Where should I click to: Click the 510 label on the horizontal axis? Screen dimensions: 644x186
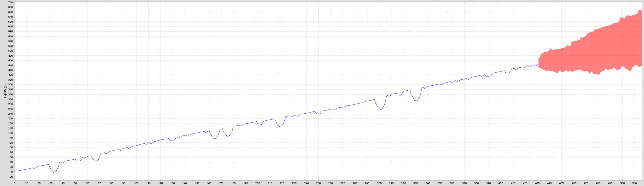[x=634, y=183]
